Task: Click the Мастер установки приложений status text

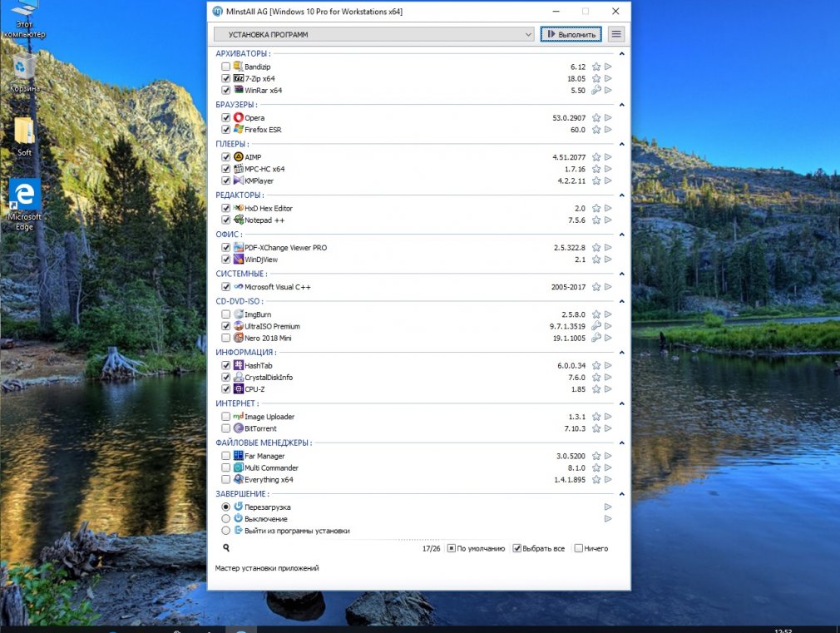Action: (x=267, y=568)
